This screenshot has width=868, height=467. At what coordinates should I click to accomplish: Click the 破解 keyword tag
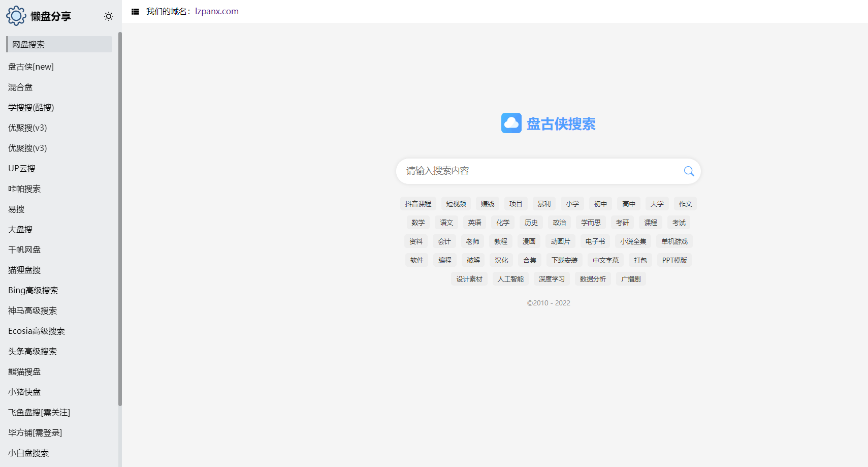click(473, 260)
